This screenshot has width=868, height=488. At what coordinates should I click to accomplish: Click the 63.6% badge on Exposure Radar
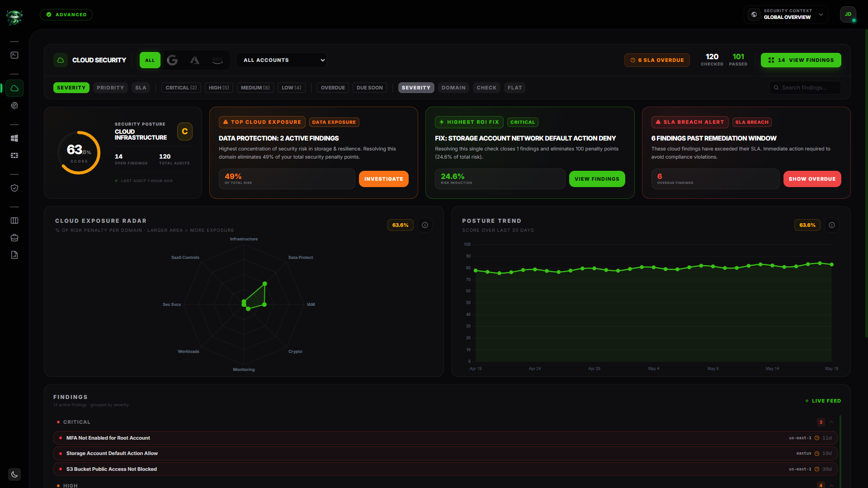pos(400,225)
